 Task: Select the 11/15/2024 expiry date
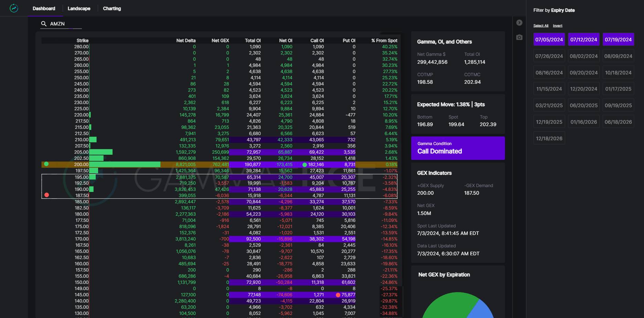coord(549,89)
